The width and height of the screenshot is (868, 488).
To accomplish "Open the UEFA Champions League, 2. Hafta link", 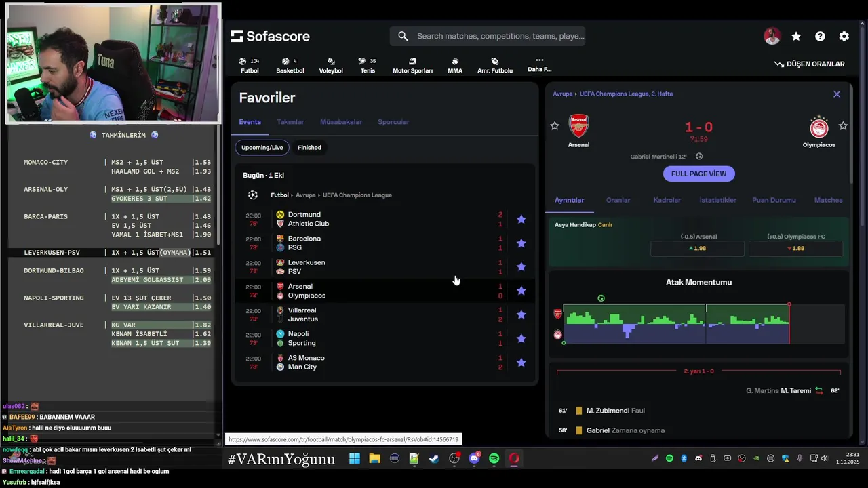I will [x=627, y=94].
